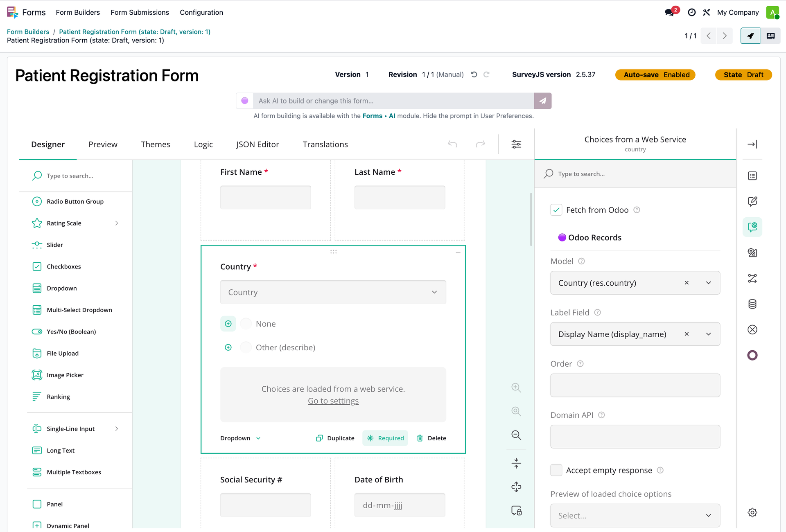Viewport: 786px width, 532px height.
Task: Select the None radio option
Action: coord(246,324)
